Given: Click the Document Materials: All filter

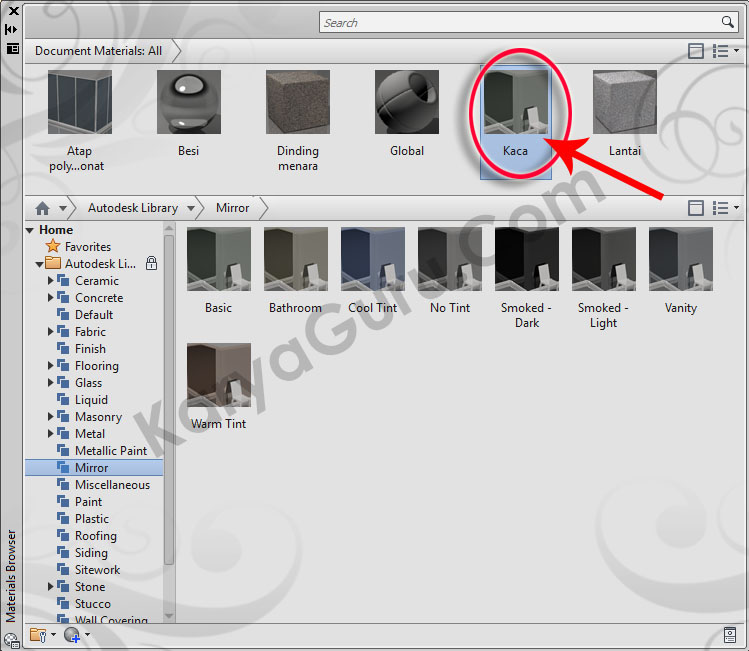Looking at the screenshot, I should pyautogui.click(x=98, y=50).
